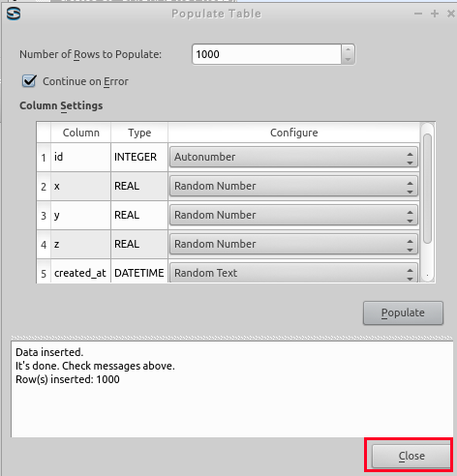The height and width of the screenshot is (476, 457).
Task: Open Random Number dropdown for x column
Action: click(x=293, y=186)
